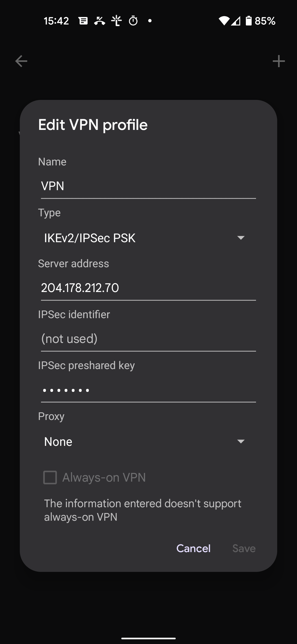This screenshot has width=297, height=644.
Task: Select the Server address field 204.178.212.70
Action: coord(148,288)
